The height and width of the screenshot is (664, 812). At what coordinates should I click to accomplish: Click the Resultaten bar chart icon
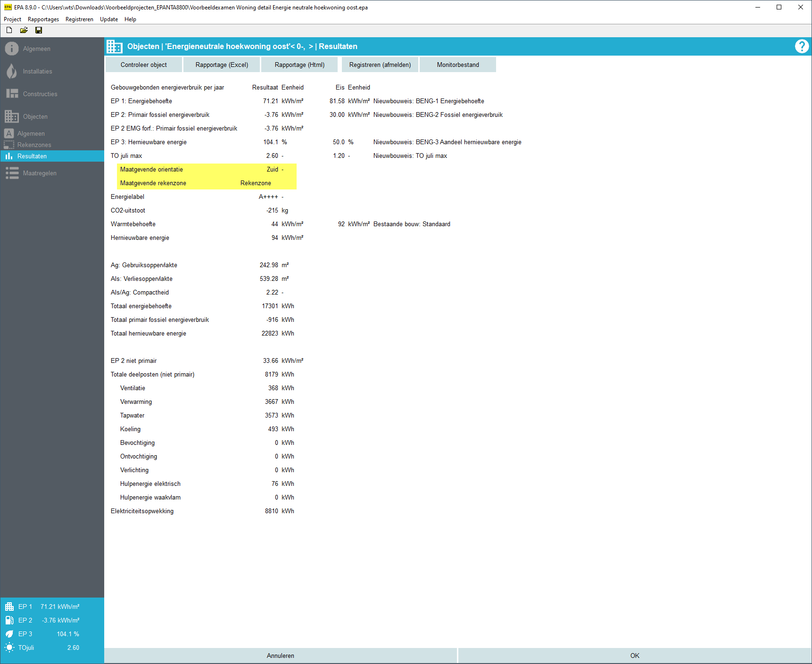pyautogui.click(x=8, y=156)
